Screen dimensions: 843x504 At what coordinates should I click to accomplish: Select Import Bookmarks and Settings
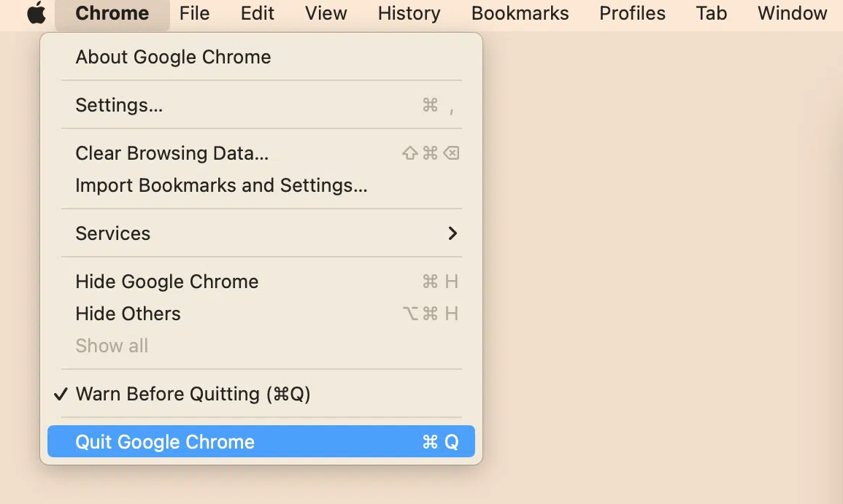pyautogui.click(x=221, y=185)
